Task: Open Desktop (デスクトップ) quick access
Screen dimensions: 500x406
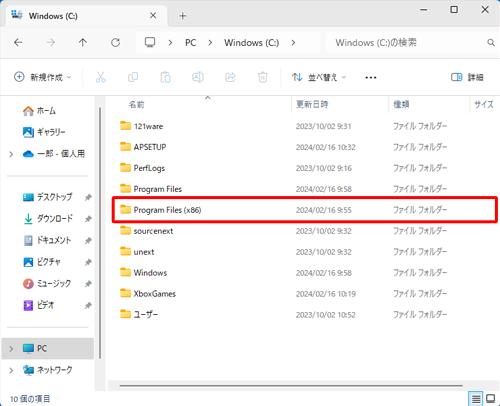Action: pyautogui.click(x=48, y=197)
